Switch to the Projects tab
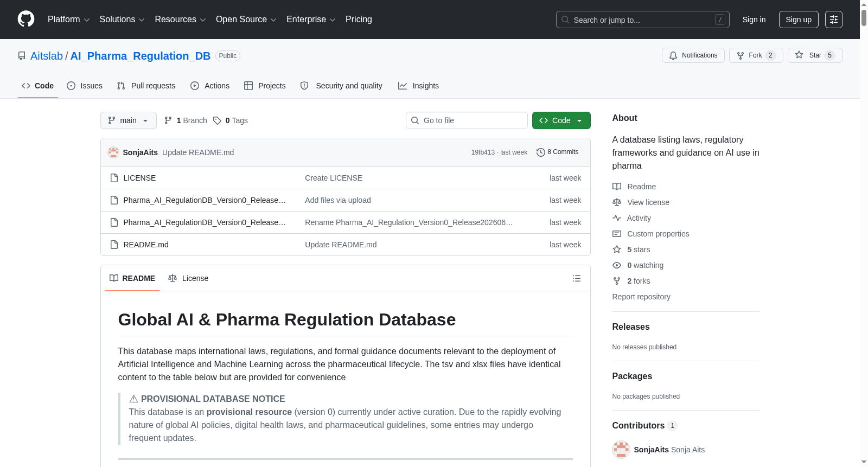This screenshot has width=868, height=467. click(265, 86)
